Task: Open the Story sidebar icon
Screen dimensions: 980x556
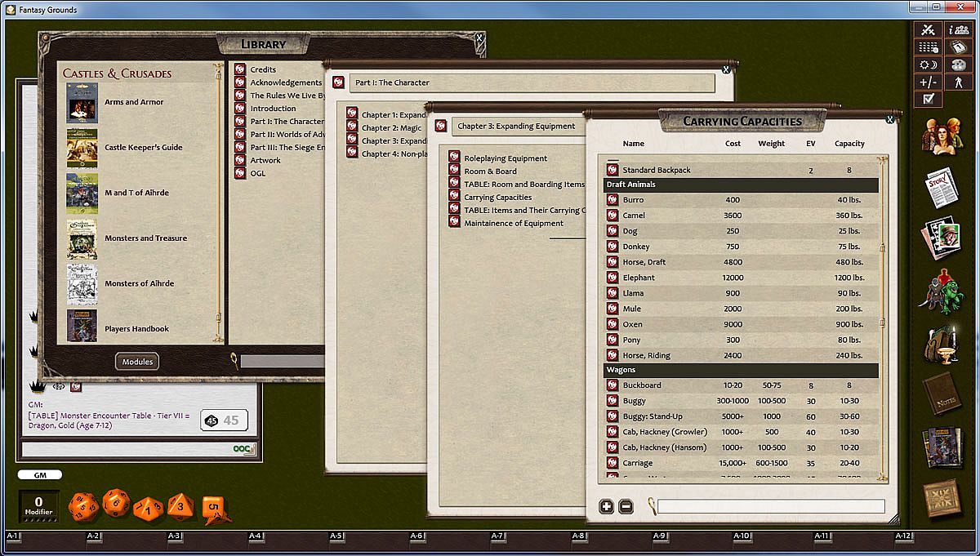Action: [942, 186]
